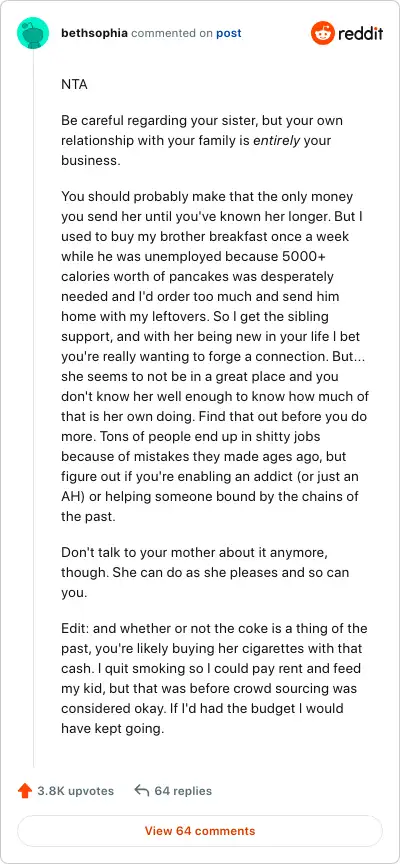Open the bethsophia username profile link
Viewport: 400px width, 864px height.
(94, 34)
